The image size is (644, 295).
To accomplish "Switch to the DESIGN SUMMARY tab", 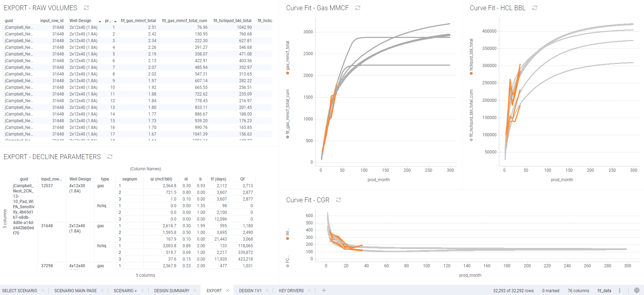I will (x=171, y=290).
